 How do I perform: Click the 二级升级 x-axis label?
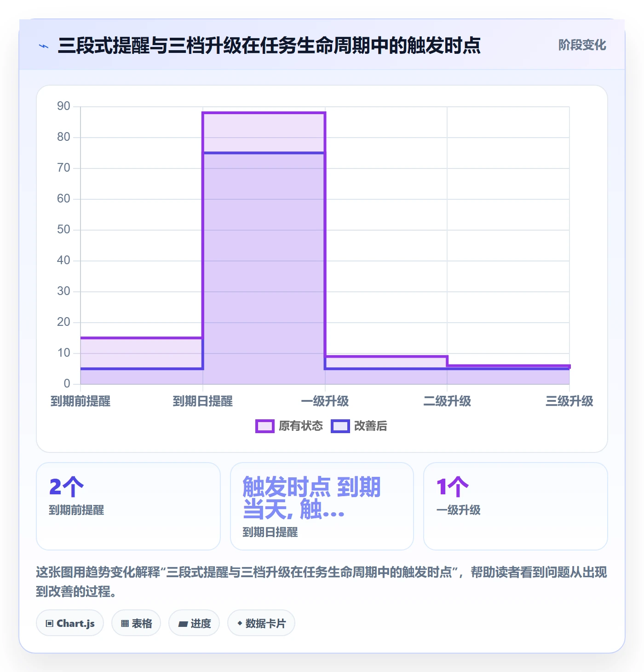click(447, 401)
